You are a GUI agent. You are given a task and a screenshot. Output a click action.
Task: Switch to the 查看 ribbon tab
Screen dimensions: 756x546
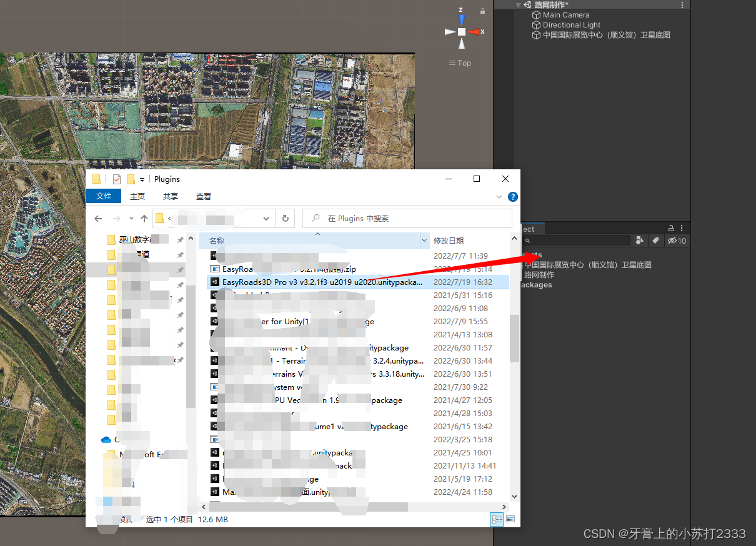pos(204,196)
